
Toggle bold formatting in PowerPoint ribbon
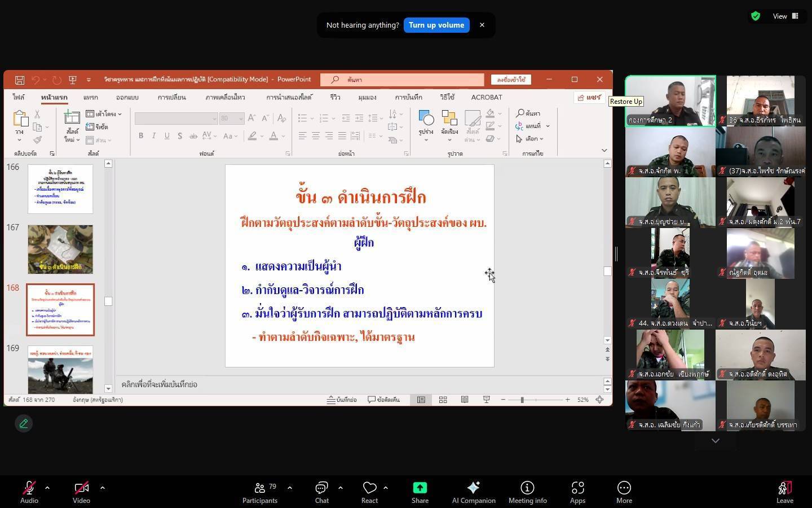[x=141, y=135]
